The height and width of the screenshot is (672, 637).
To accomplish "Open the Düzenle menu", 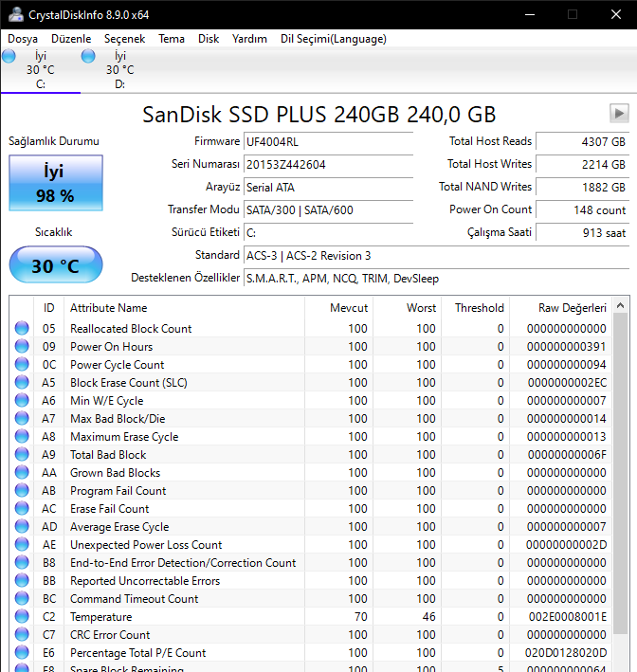I will pos(71,39).
